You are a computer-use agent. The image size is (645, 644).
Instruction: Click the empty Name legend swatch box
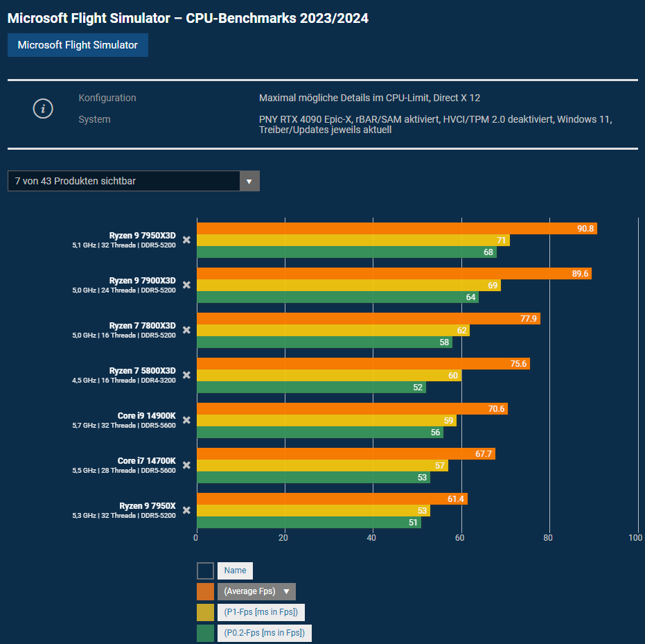pyautogui.click(x=205, y=571)
